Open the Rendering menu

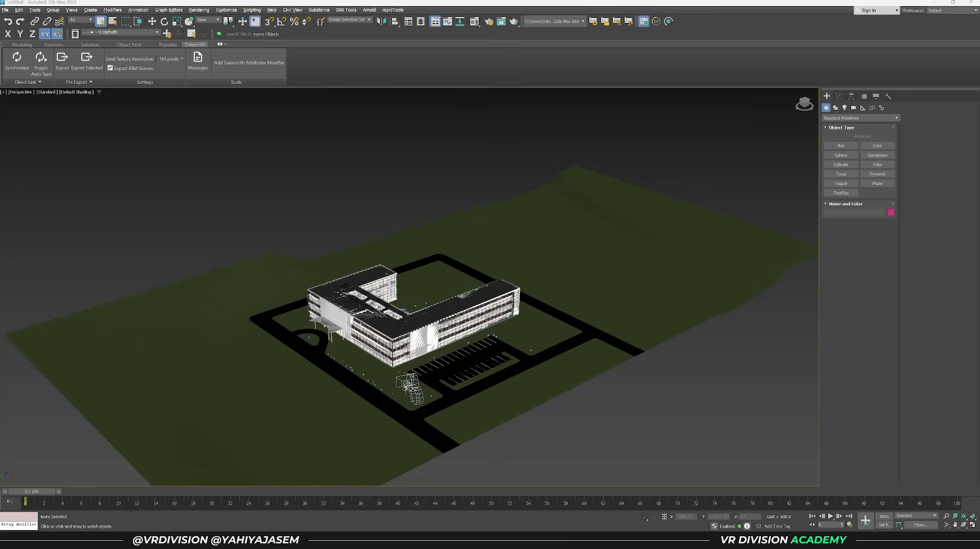(x=198, y=10)
